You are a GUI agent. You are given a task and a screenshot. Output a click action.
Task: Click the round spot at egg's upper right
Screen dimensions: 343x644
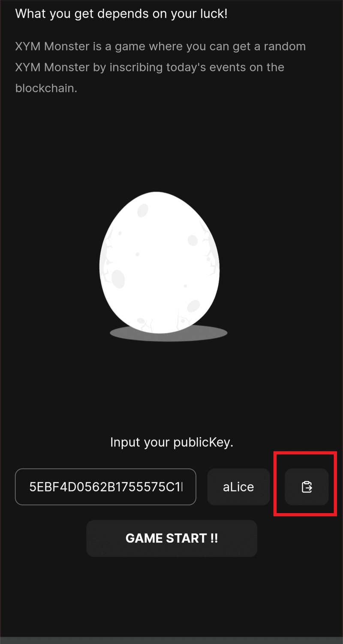pos(193,240)
